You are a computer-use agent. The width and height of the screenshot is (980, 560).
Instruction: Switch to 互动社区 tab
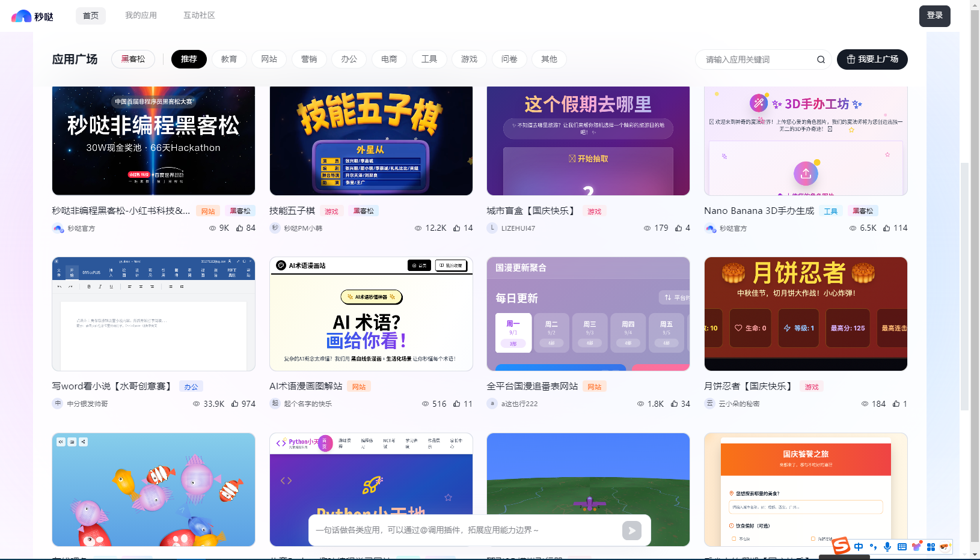(x=199, y=16)
